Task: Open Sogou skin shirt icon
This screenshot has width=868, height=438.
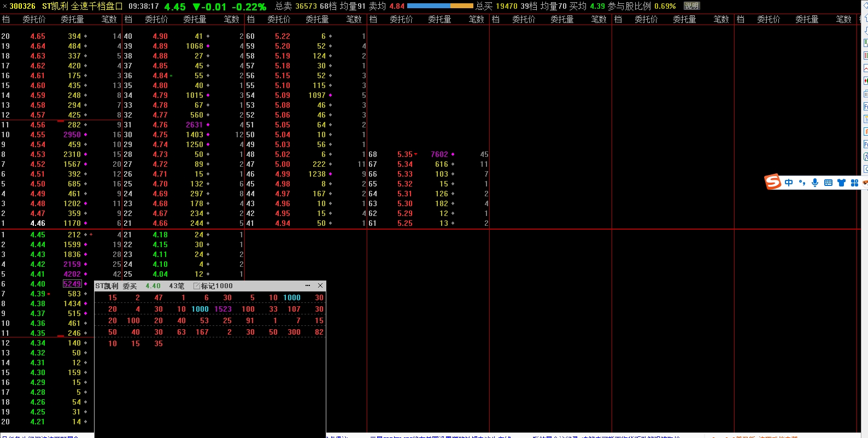Action: (841, 183)
